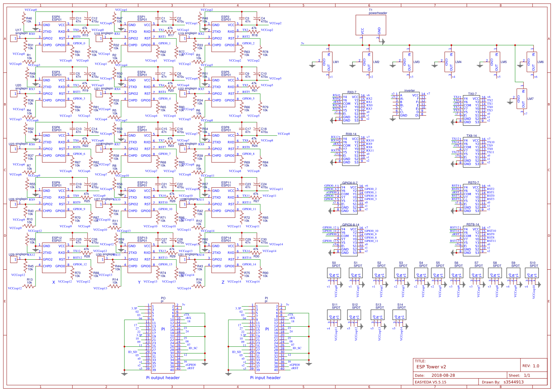Select the GPIO0-8-14 multiplexer chip

click(349, 241)
